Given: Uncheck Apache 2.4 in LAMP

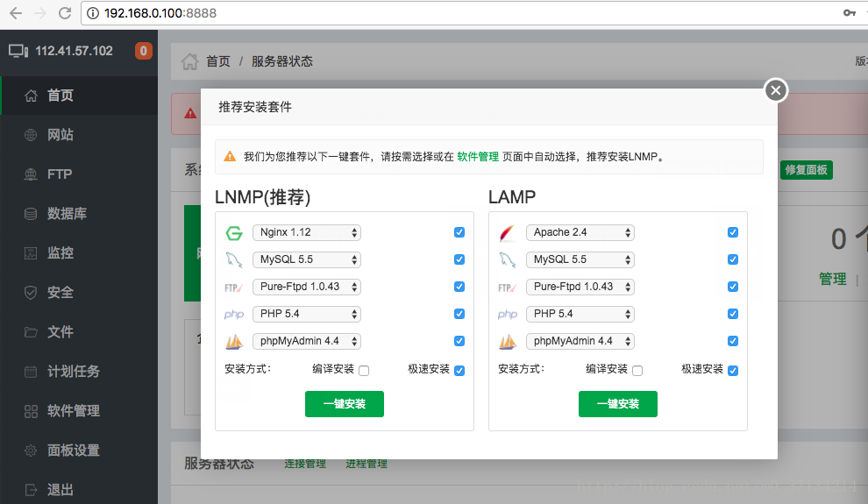Looking at the screenshot, I should [733, 232].
